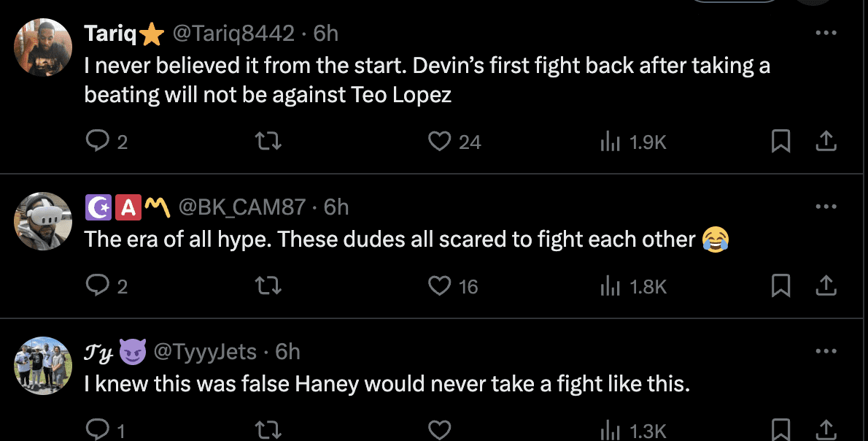Image resolution: width=868 pixels, height=441 pixels.
Task: Open Tariq's profile avatar
Action: point(43,47)
